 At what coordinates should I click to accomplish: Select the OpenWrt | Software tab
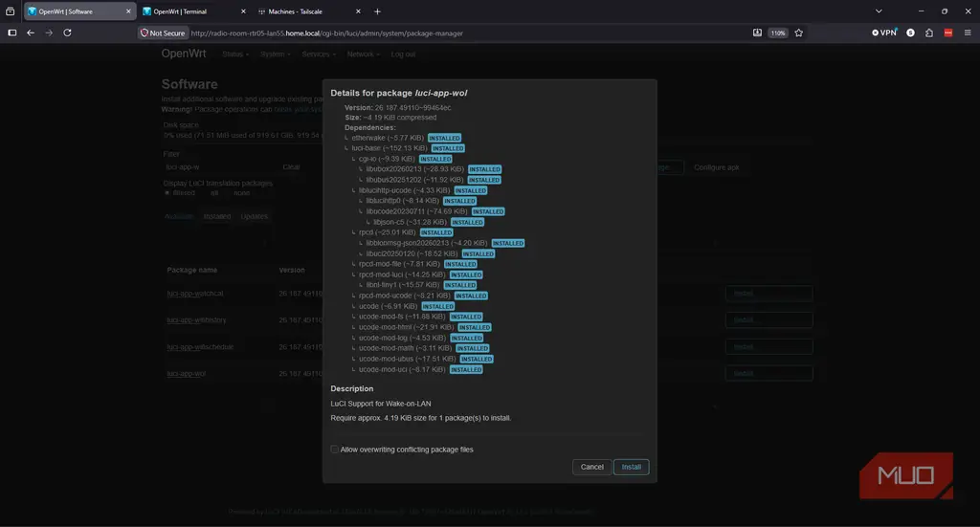(79, 11)
